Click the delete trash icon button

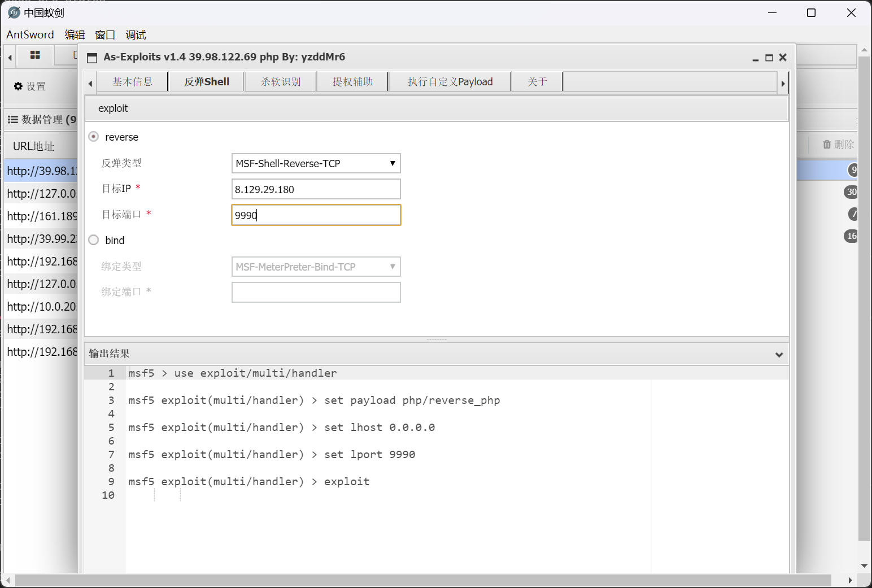[x=838, y=145]
